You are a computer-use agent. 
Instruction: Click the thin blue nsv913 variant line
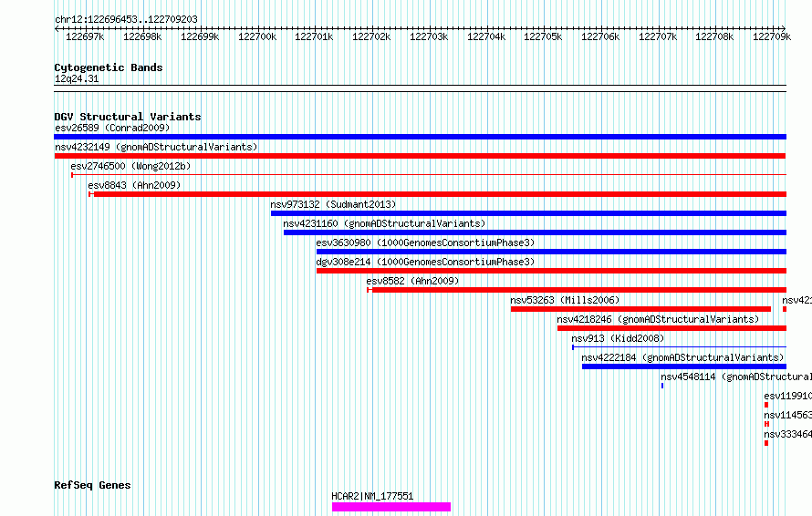click(679, 347)
